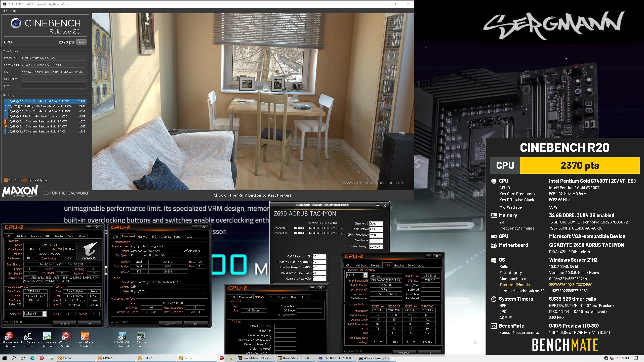The image size is (644, 362).
Task: Switch to the ASRock Timing Confi... taskbar item
Action: pyautogui.click(x=377, y=358)
